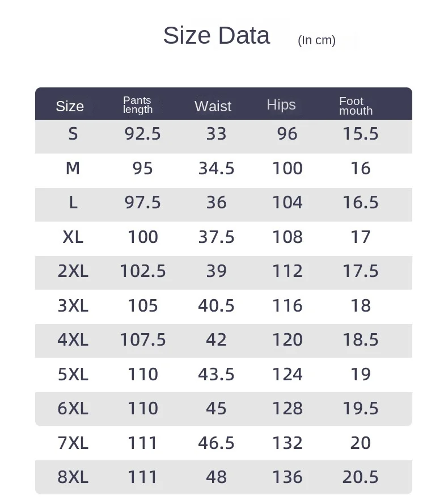
Task: Click waist value 40.5 in 3XL row
Action: tap(216, 305)
